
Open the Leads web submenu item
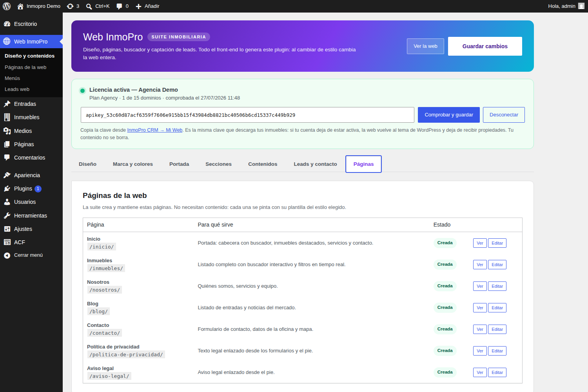[17, 89]
